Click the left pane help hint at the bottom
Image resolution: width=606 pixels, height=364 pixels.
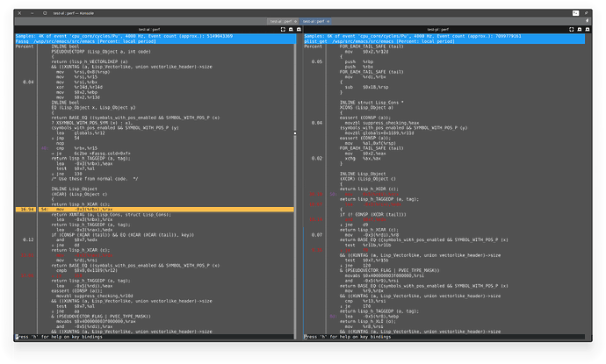(59, 337)
